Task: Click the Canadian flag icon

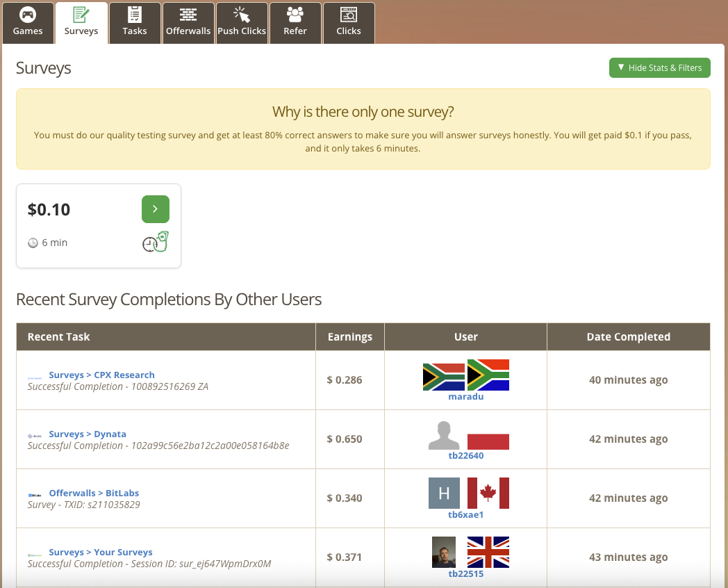Action: [x=488, y=493]
